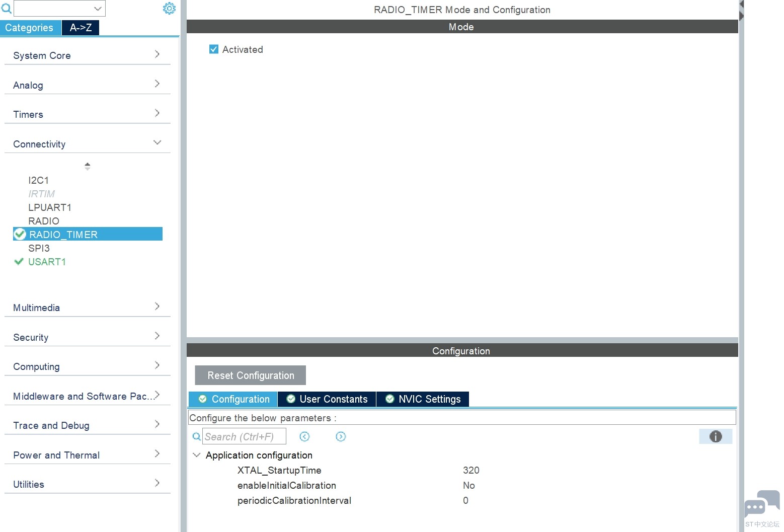This screenshot has height=532, width=784.
Task: Click the green check icon beside RADIO_TIMER
Action: (x=20, y=234)
